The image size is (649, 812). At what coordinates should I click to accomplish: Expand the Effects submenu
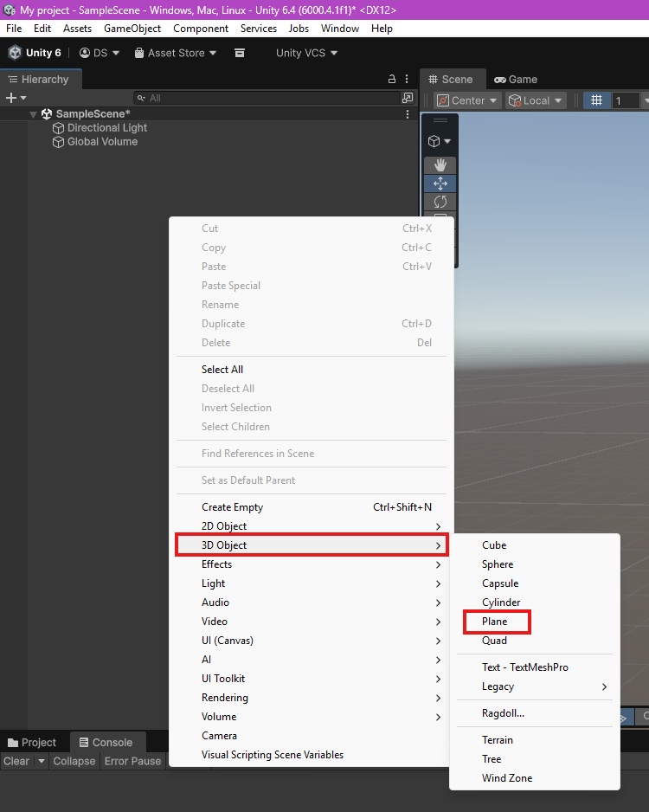312,564
